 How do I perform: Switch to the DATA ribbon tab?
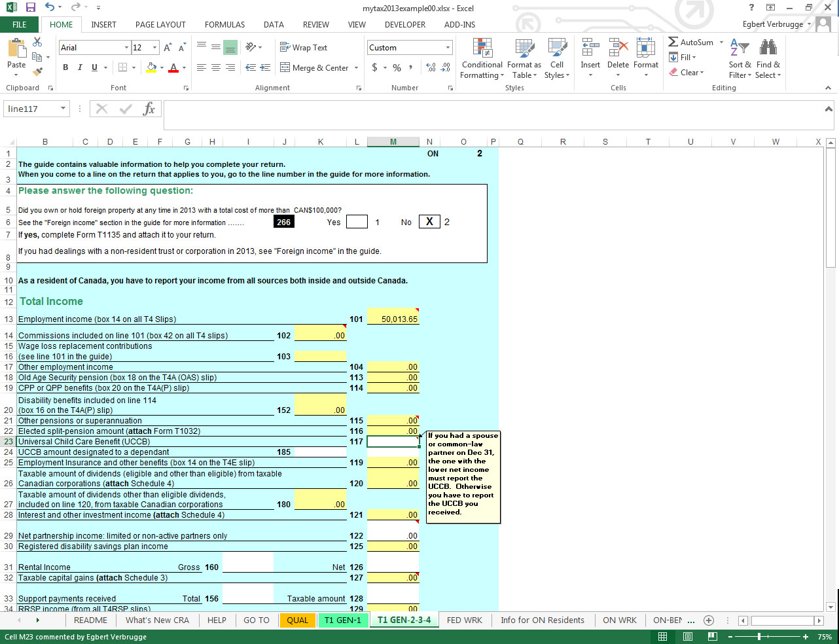(x=274, y=25)
